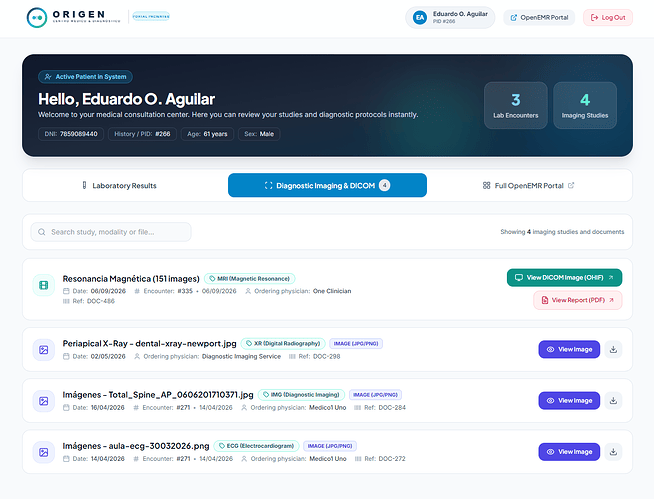This screenshot has height=499, width=654.
Task: Click the Log Out button
Action: click(x=608, y=18)
